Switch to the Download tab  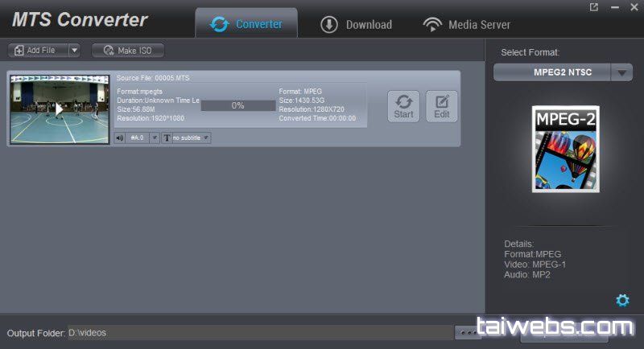click(356, 24)
